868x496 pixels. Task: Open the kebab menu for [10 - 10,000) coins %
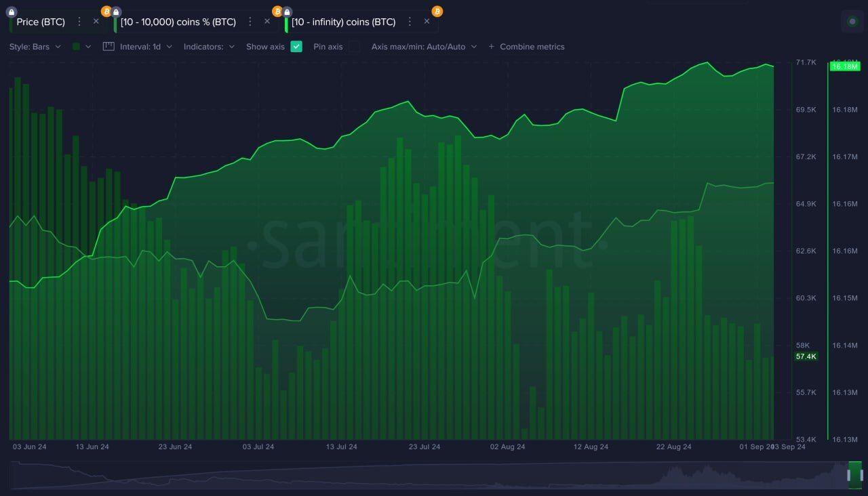[x=250, y=21]
